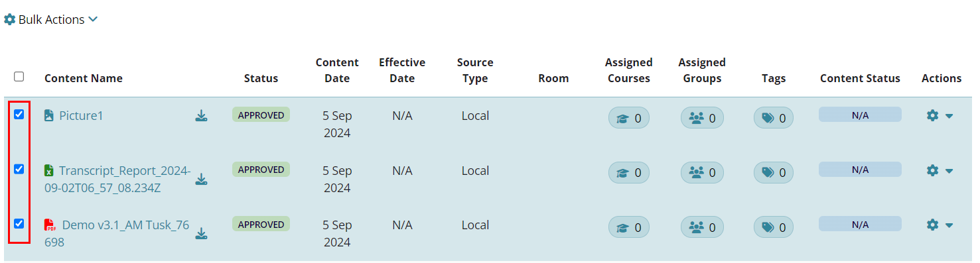Open tags badge for Demo v3.1 row
Viewport: 980px width, 263px height.
coord(774,227)
